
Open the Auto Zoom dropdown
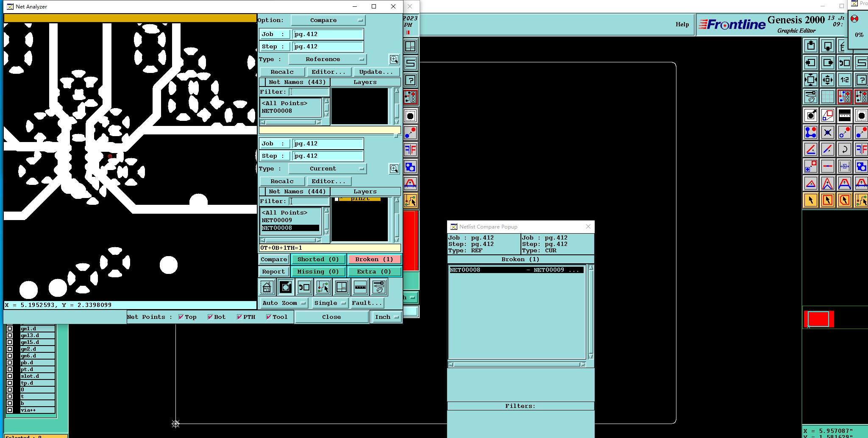[x=284, y=303]
